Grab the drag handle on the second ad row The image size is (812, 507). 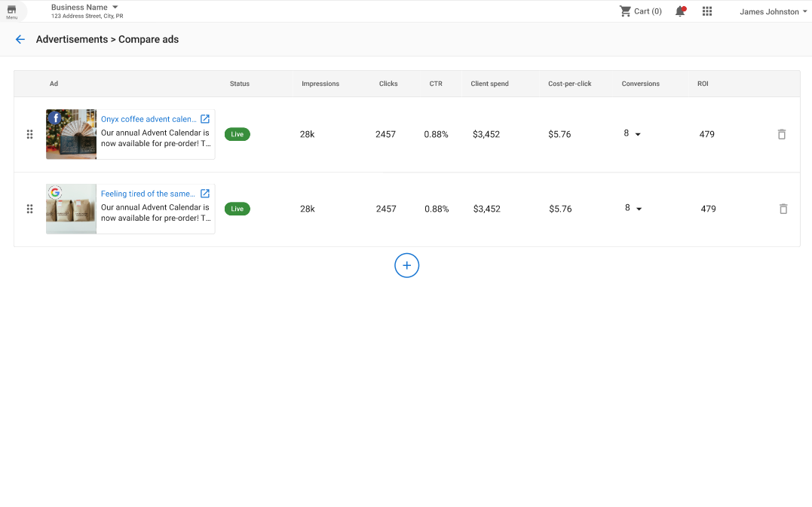click(x=29, y=209)
